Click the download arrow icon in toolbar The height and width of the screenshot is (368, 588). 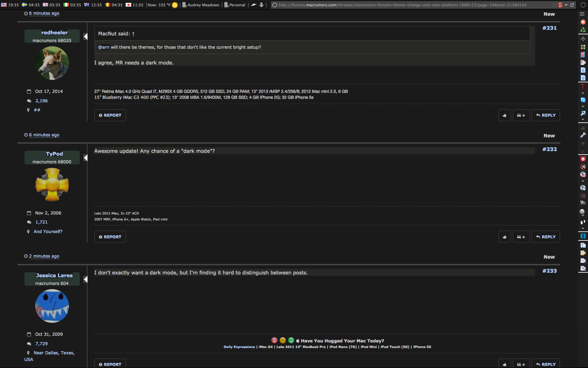coord(261,5)
